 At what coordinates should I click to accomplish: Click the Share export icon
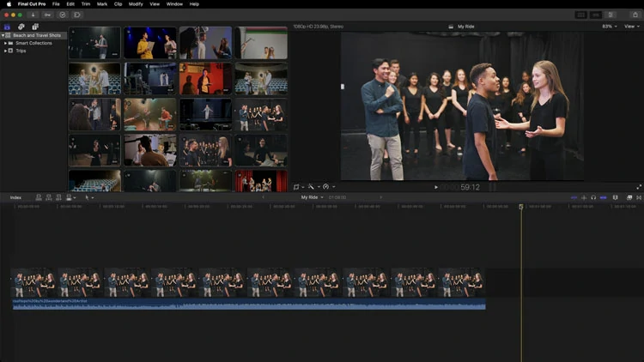click(x=635, y=15)
